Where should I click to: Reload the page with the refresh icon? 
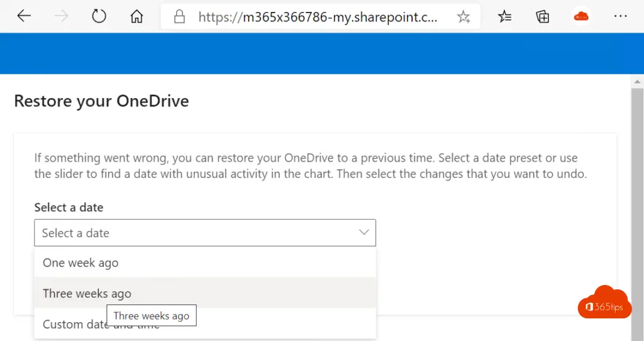pyautogui.click(x=99, y=16)
